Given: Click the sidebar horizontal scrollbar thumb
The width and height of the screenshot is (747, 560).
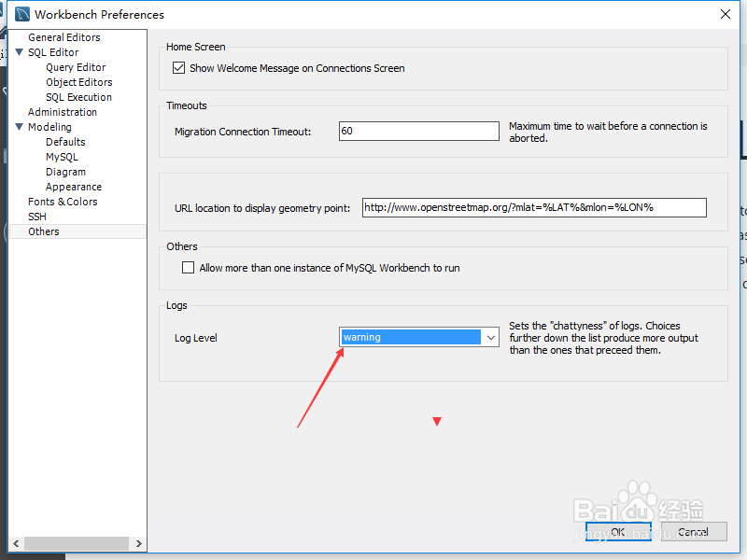Looking at the screenshot, I should coord(77,543).
